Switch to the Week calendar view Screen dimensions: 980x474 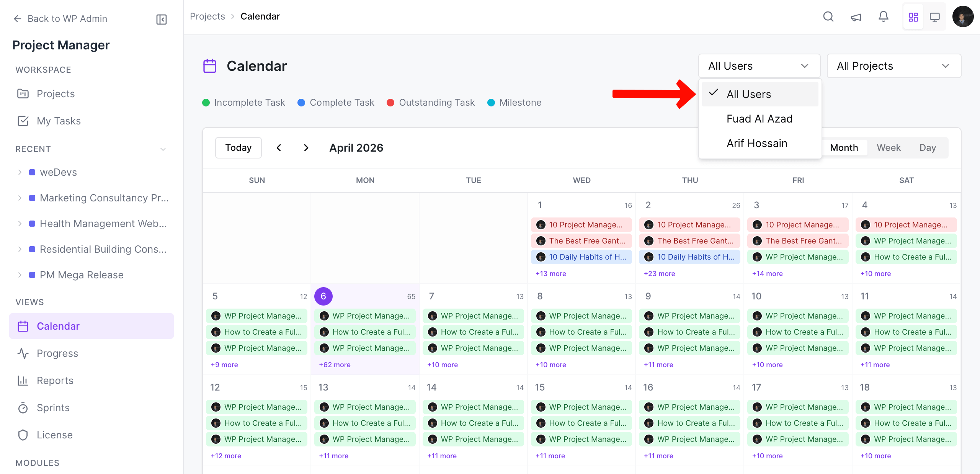(x=889, y=147)
